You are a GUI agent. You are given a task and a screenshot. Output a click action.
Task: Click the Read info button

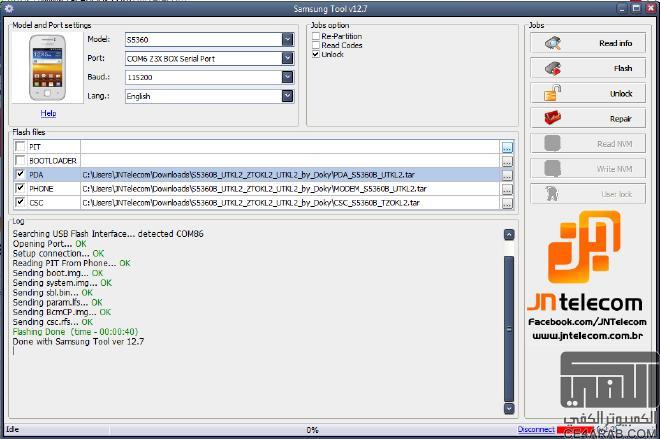point(588,43)
